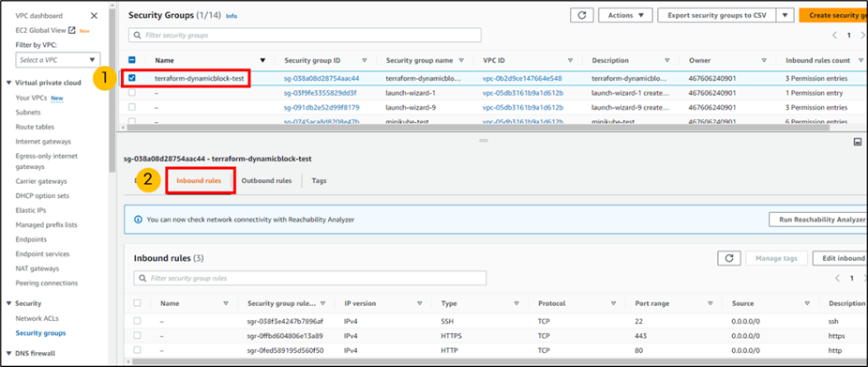Open EC2 Global View external link icon

click(72, 30)
